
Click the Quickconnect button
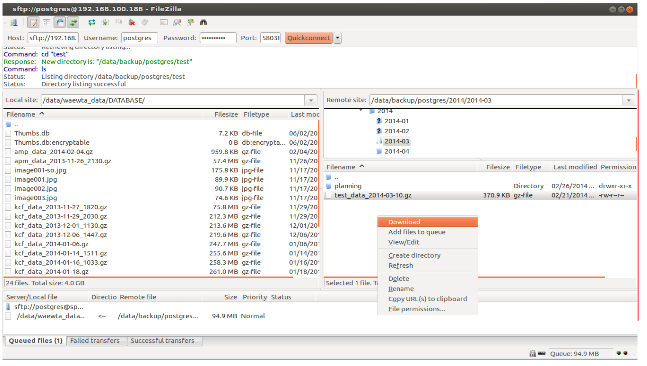(x=309, y=38)
